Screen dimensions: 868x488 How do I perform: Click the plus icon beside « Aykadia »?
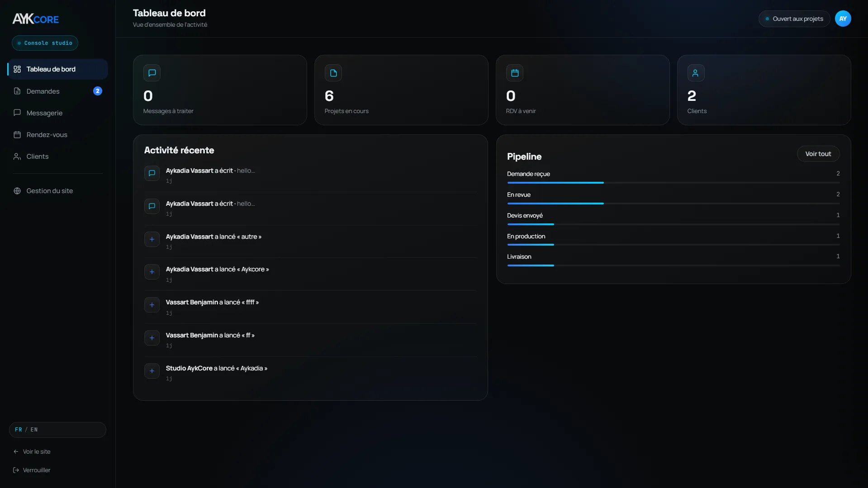tap(152, 371)
